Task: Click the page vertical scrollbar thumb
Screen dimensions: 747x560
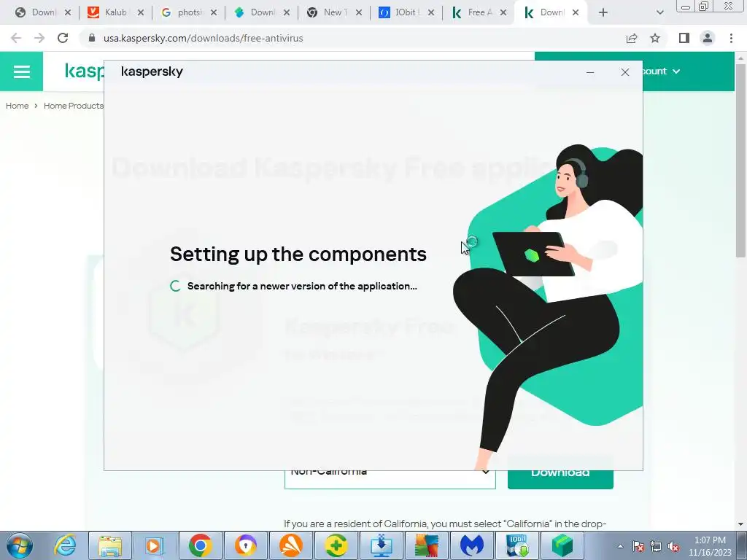Action: (740, 160)
